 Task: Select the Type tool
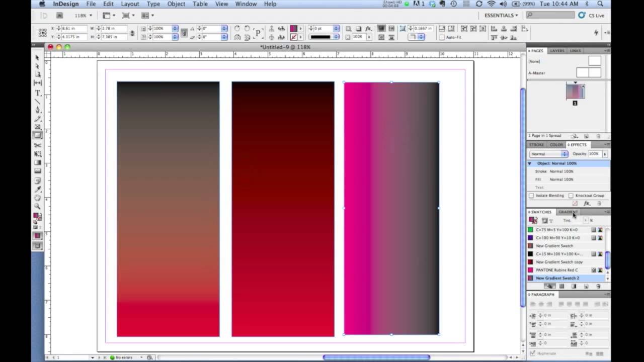(x=38, y=93)
